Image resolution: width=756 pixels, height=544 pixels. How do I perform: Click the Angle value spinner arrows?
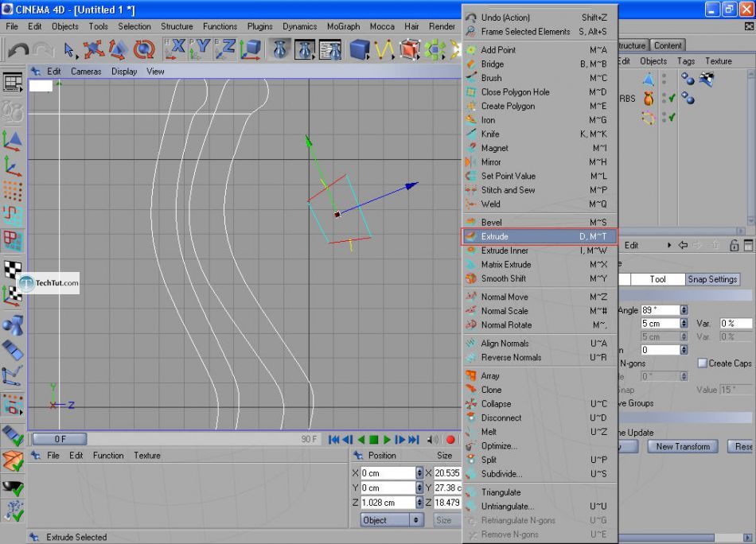(684, 310)
